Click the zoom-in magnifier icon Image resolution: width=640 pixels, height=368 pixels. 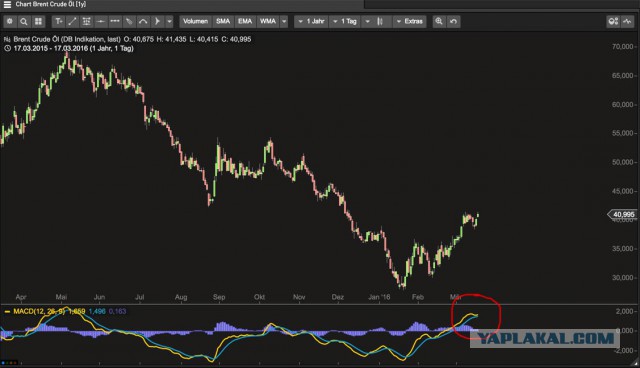click(439, 21)
